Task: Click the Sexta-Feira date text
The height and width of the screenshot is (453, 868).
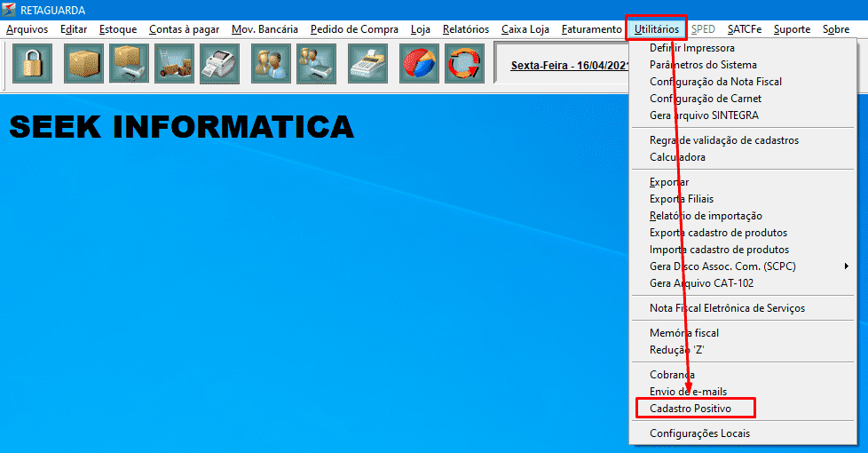Action: coord(570,66)
